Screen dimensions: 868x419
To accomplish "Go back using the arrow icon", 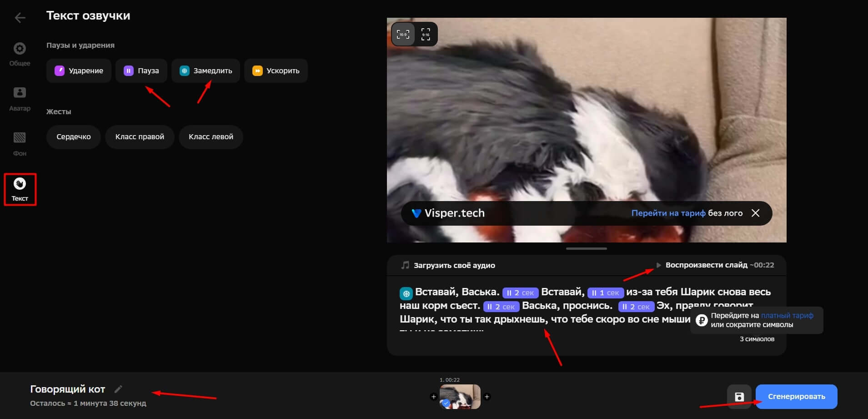I will click(x=20, y=18).
